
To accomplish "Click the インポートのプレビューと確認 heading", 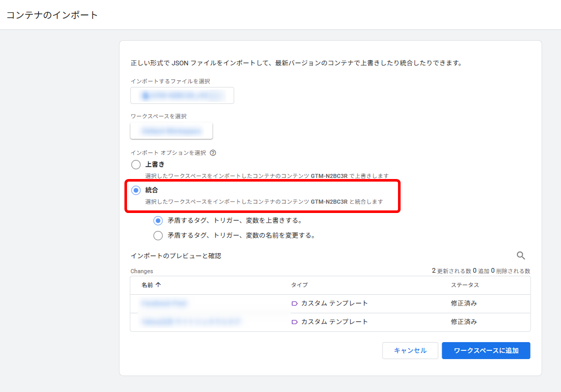I will (176, 256).
